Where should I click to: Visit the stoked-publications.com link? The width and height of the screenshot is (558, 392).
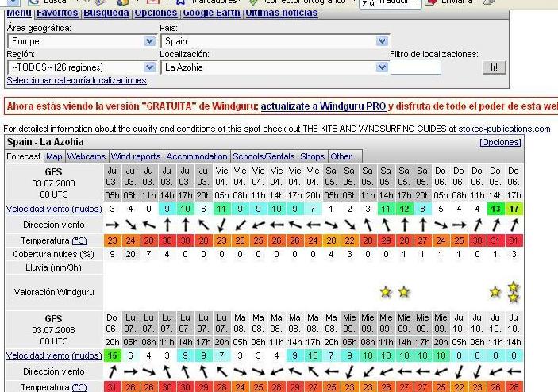pyautogui.click(x=504, y=129)
